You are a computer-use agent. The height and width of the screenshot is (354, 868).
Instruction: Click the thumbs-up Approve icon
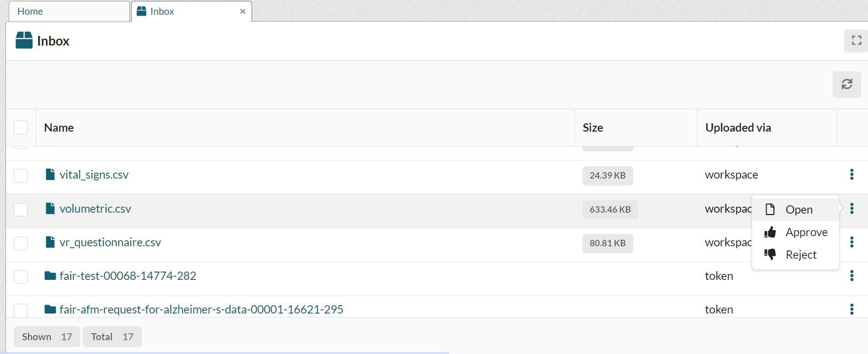point(770,232)
